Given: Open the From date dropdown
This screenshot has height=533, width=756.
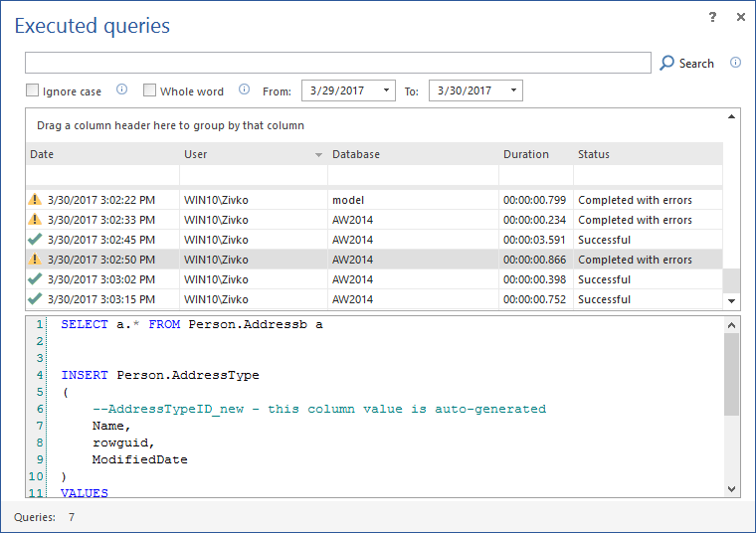Looking at the screenshot, I should (x=386, y=90).
